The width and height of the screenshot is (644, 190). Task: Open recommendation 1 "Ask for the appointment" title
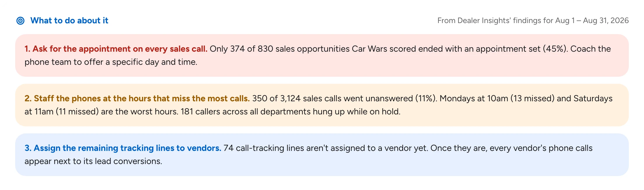coord(116,49)
